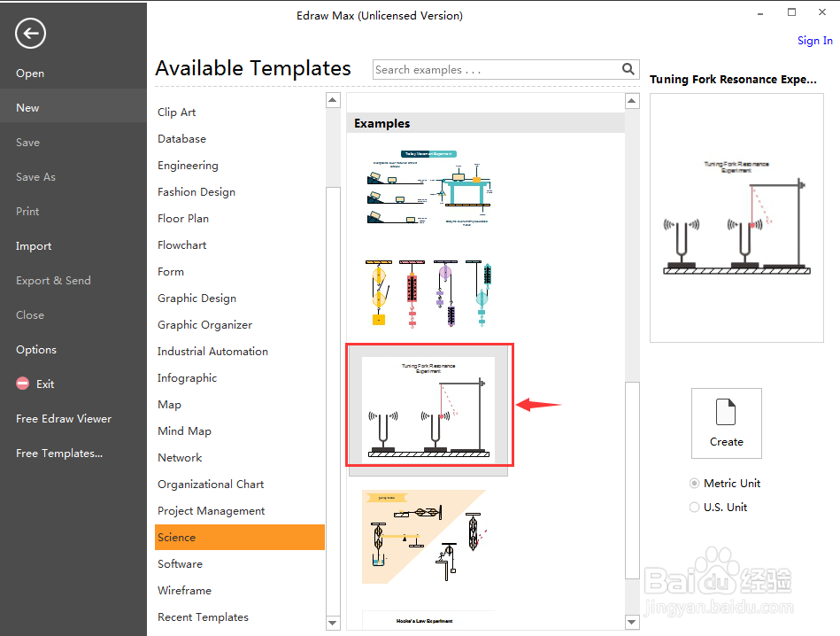The width and height of the screenshot is (840, 636).
Task: Click the examples panel scrollbar thumb
Action: click(632, 480)
